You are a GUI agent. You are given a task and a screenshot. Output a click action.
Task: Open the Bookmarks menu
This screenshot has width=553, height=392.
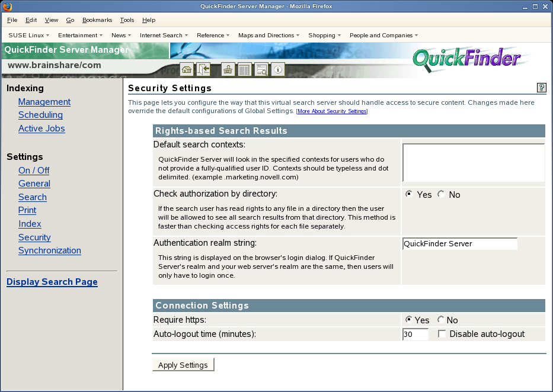(x=97, y=20)
